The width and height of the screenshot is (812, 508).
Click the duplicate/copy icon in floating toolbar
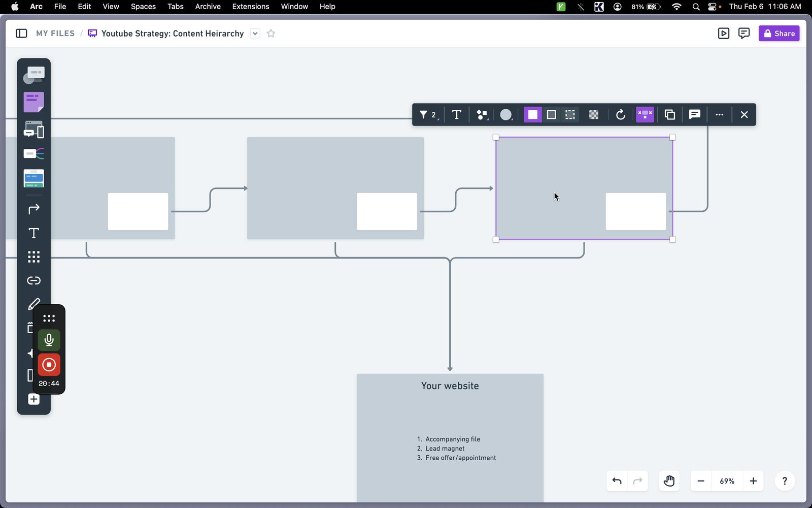[x=670, y=115]
